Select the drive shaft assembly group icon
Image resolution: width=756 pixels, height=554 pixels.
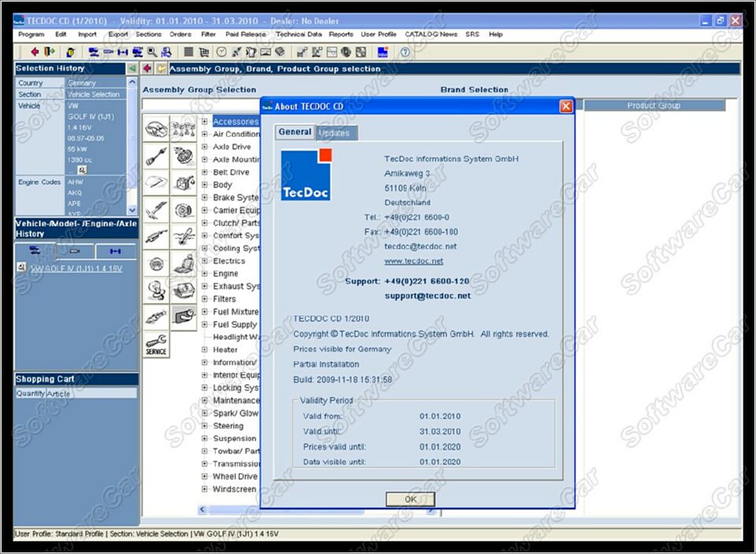[x=157, y=156]
